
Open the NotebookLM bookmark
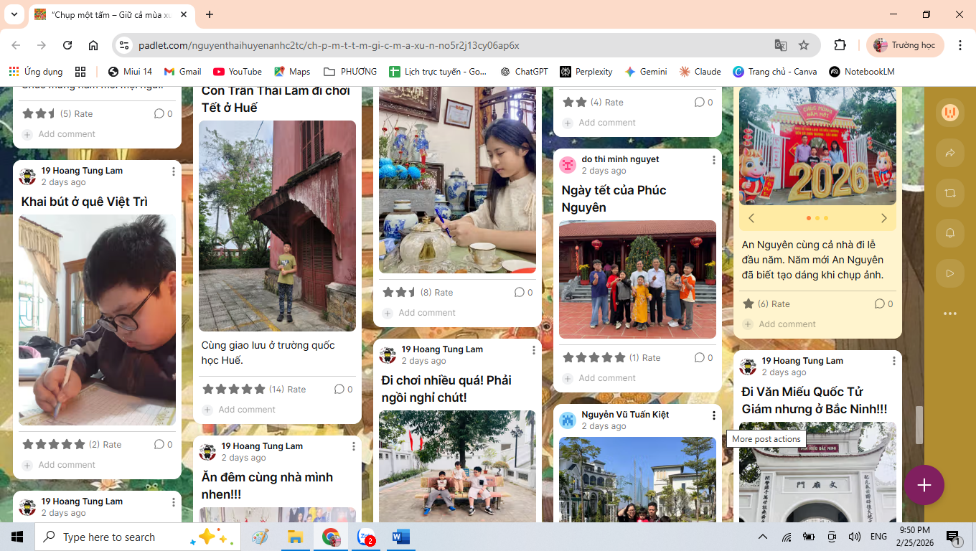(861, 72)
